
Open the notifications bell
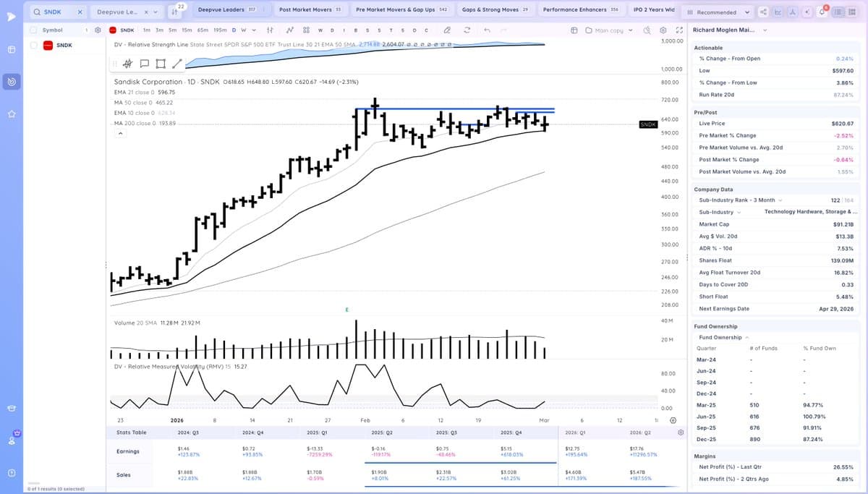pos(822,12)
